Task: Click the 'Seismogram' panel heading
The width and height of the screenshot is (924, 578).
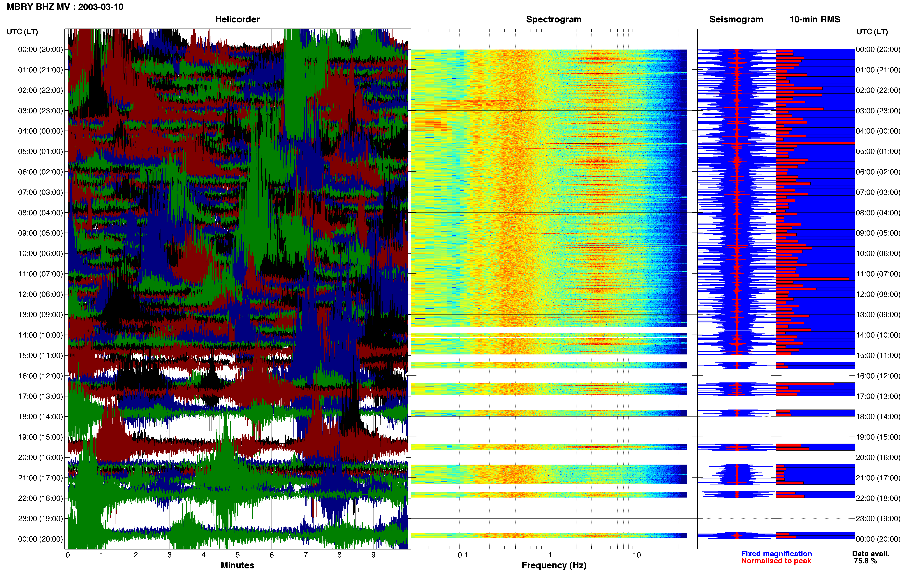Action: (x=736, y=19)
